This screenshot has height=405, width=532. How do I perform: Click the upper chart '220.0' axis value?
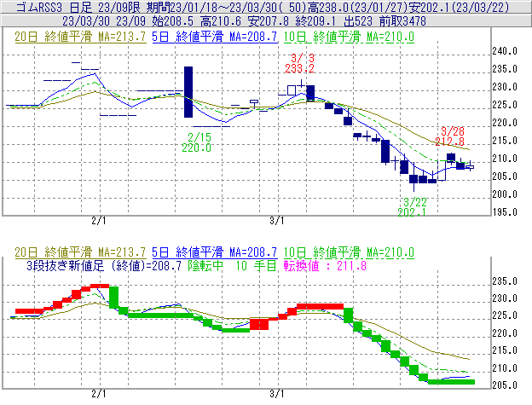tap(505, 123)
